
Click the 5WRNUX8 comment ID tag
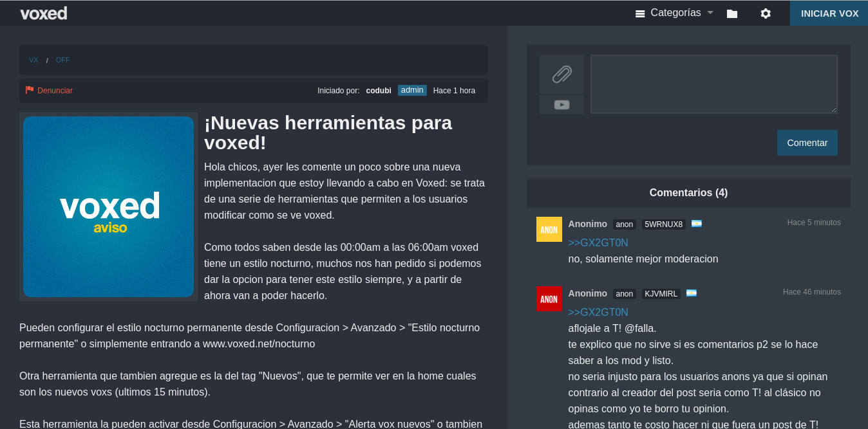coord(663,224)
